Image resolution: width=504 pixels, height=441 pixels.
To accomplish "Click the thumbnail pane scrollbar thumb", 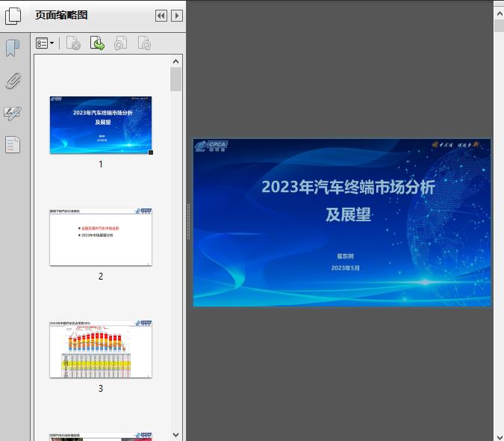I will click(175, 79).
